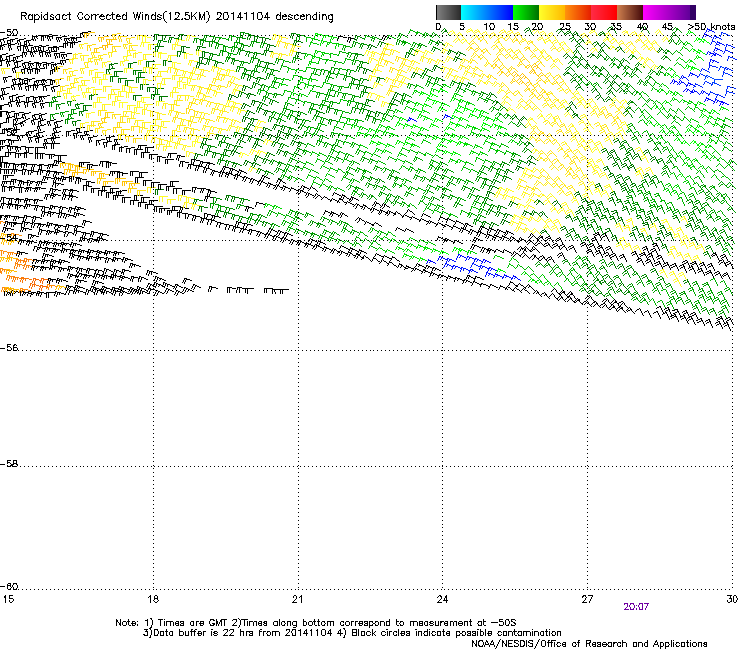Screen dimensions: 740x650
Task: Click the orange 25-30 knots color swatch
Action: (x=578, y=12)
